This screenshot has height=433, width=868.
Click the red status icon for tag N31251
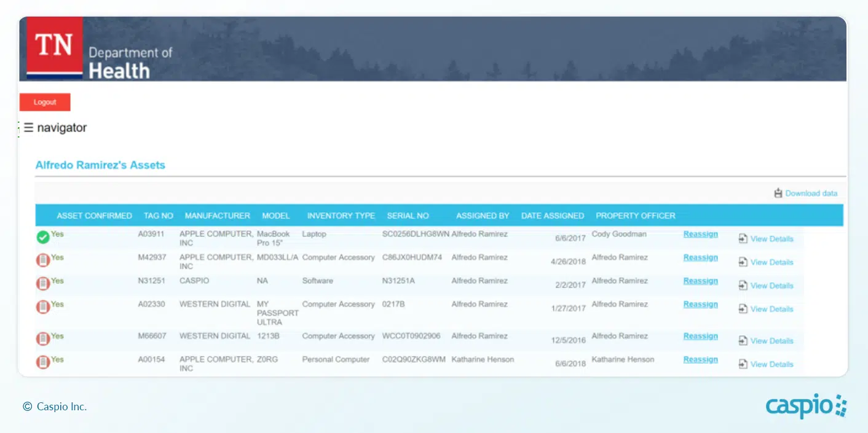[x=43, y=284]
